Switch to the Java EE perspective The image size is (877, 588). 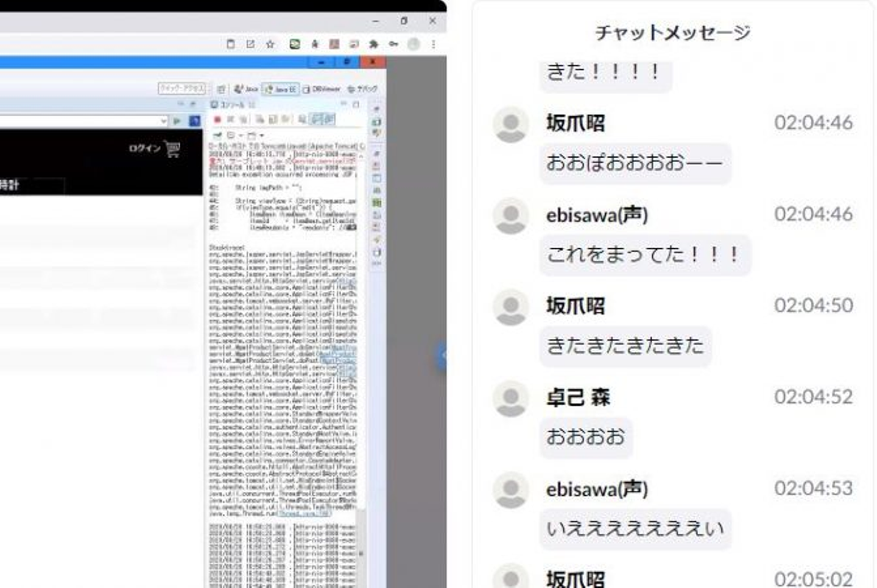point(280,89)
